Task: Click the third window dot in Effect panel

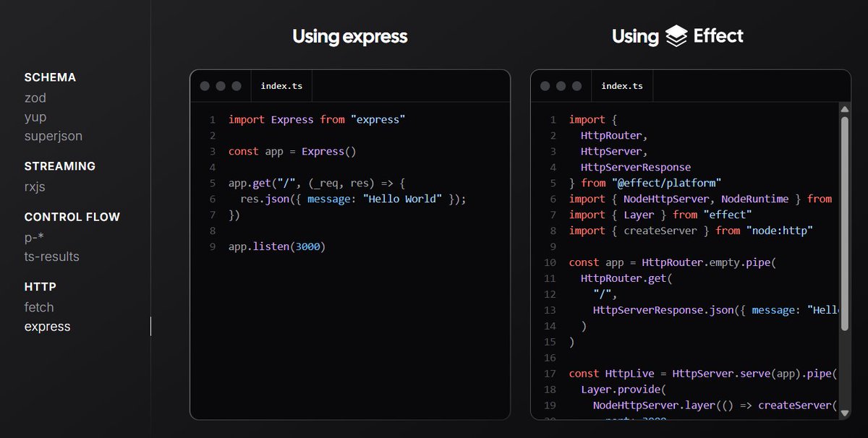Action: pyautogui.click(x=576, y=86)
